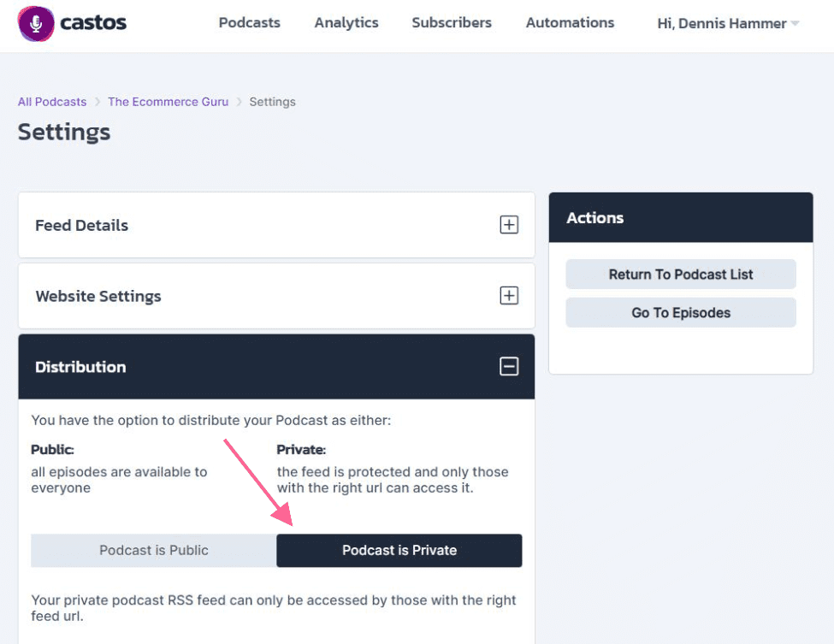Expand Feed Details with plus icon
The width and height of the screenshot is (834, 644).
(509, 224)
